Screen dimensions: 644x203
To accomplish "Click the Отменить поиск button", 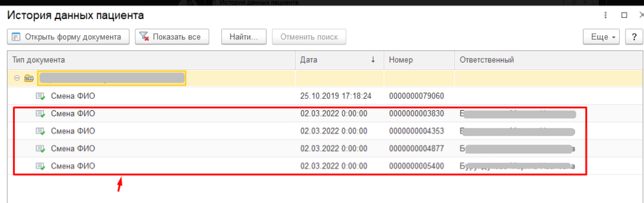I will (x=309, y=37).
